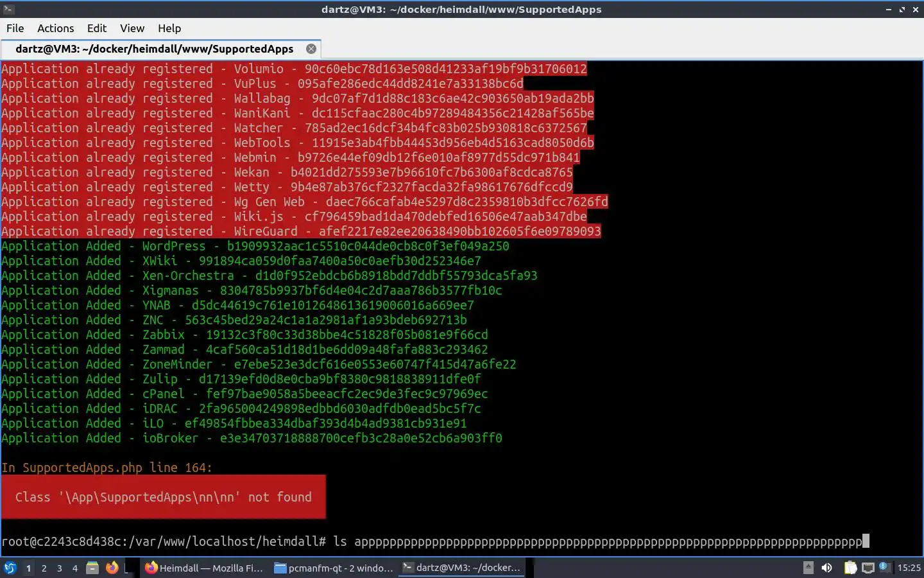Switch to workspace 3
This screenshot has height=578, width=924.
click(x=60, y=568)
